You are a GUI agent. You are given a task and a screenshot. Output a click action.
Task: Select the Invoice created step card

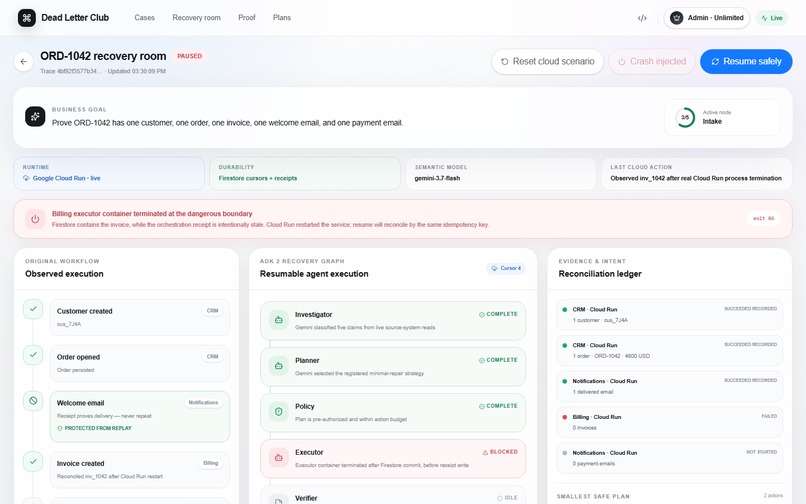[140, 470]
